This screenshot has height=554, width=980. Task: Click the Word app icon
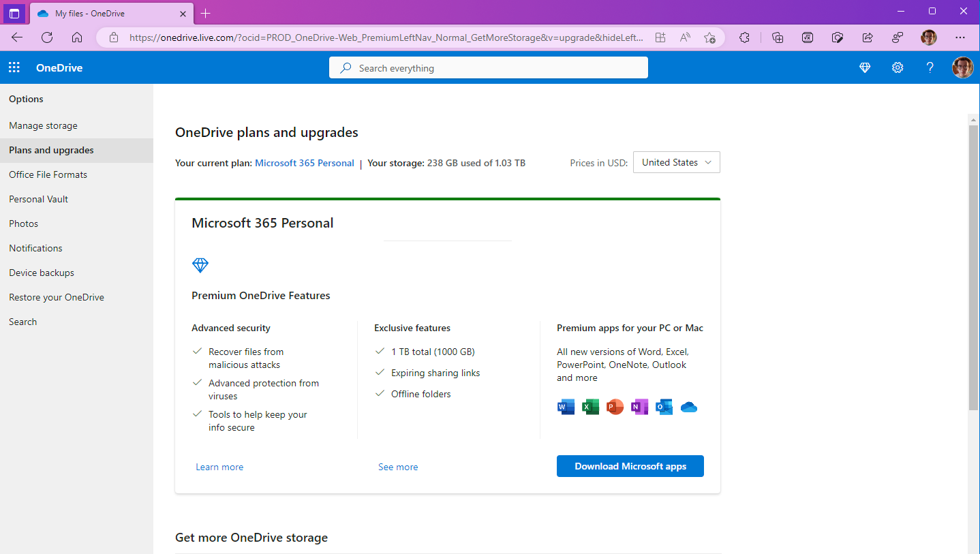(x=566, y=407)
